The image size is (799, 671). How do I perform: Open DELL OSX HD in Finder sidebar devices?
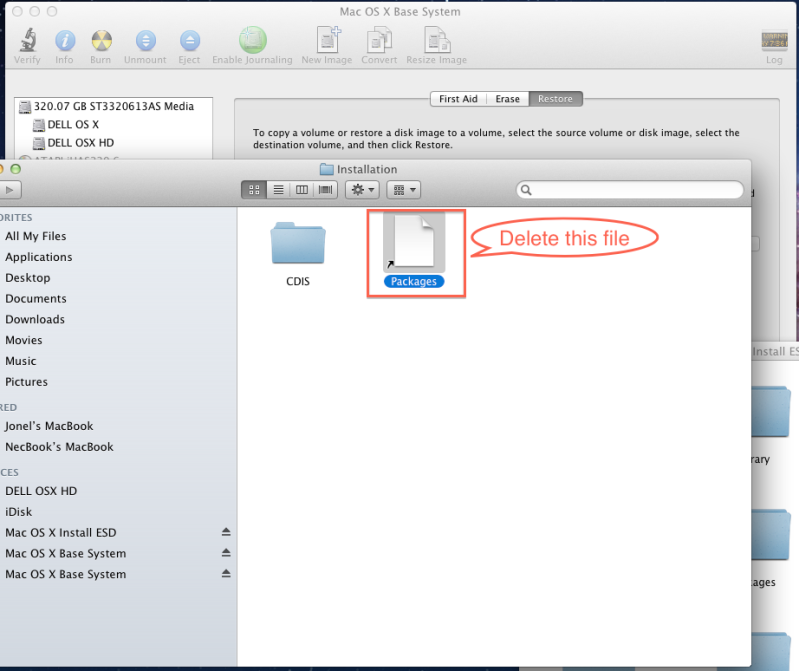41,491
